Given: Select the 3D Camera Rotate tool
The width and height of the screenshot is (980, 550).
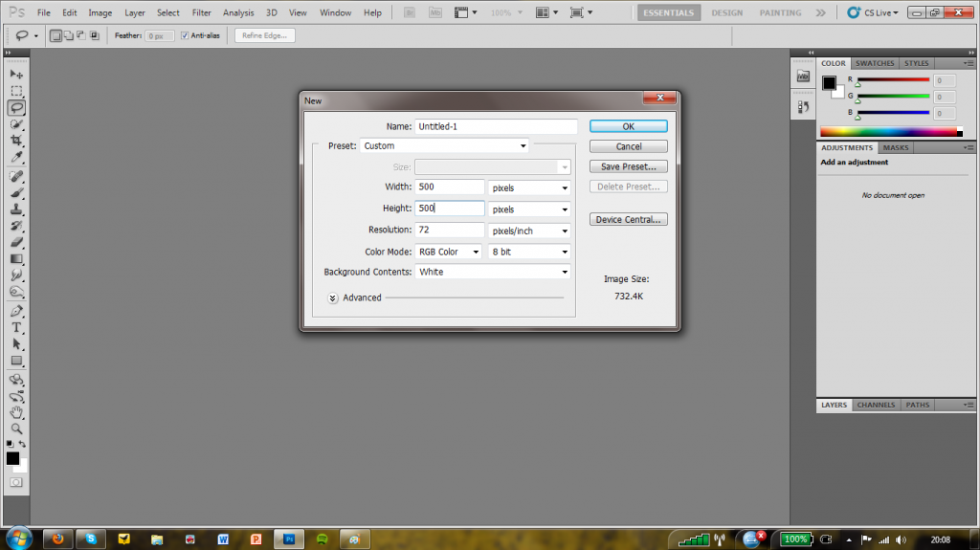Looking at the screenshot, I should (16, 397).
